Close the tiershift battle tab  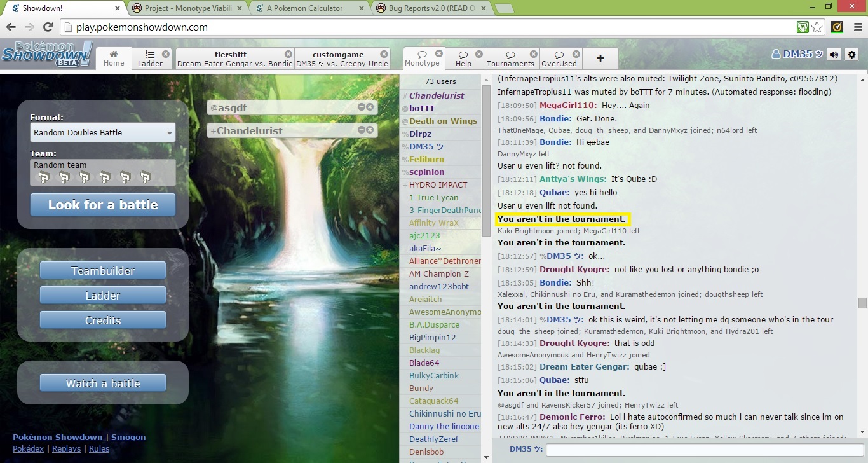point(288,54)
